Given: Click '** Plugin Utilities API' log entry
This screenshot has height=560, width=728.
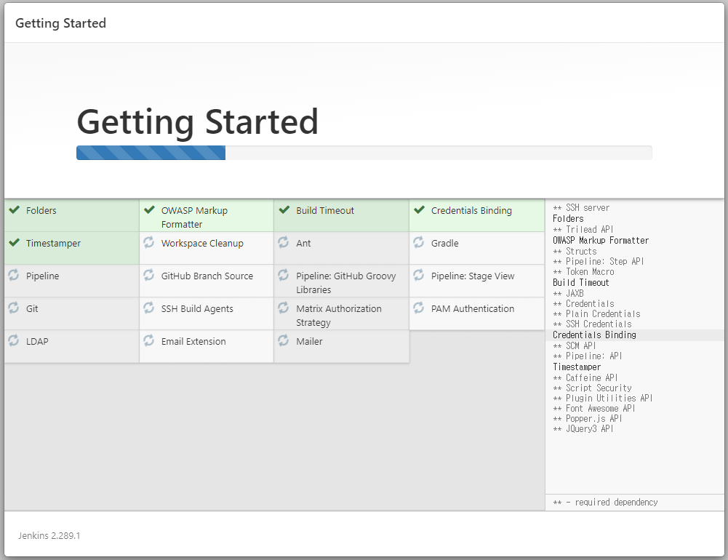Looking at the screenshot, I should [603, 398].
